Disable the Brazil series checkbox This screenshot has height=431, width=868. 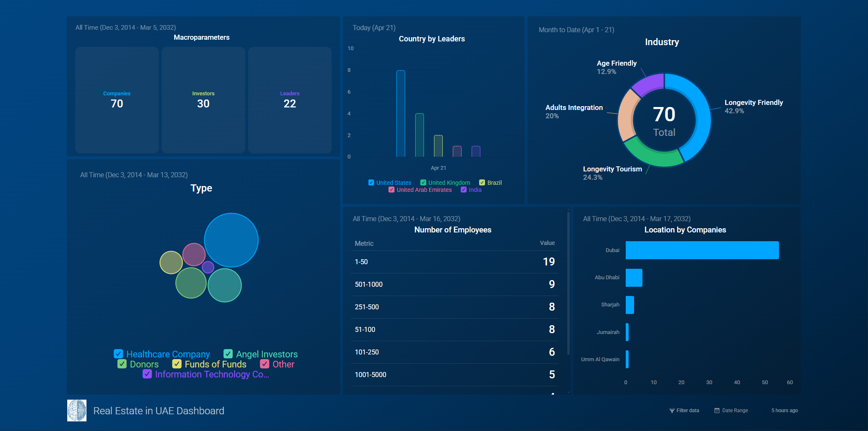click(x=482, y=183)
